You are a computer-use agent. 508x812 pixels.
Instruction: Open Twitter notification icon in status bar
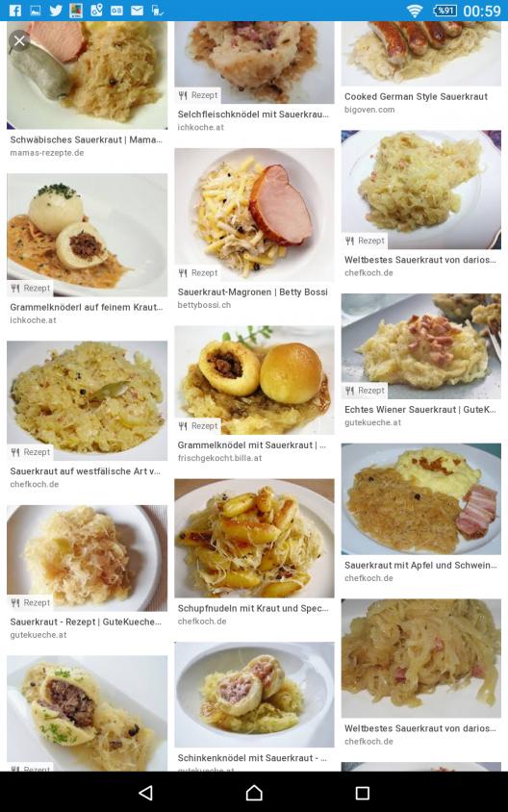click(x=56, y=10)
